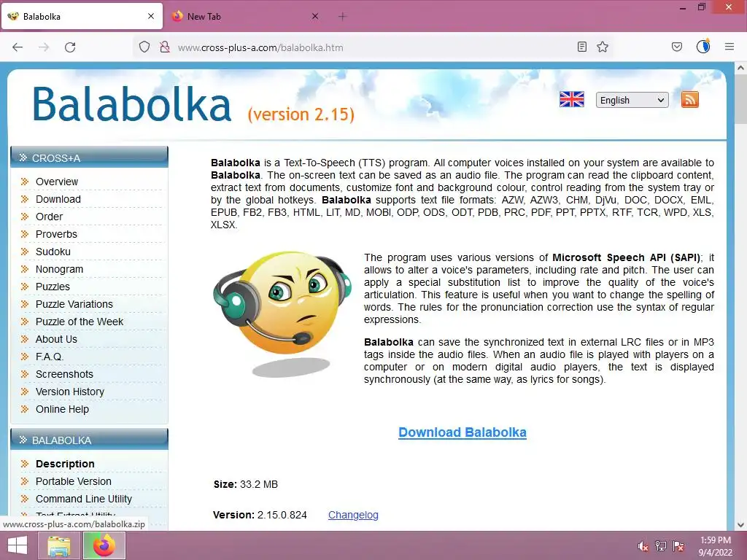
Task: Open the Firefox account profile icon
Action: (703, 46)
